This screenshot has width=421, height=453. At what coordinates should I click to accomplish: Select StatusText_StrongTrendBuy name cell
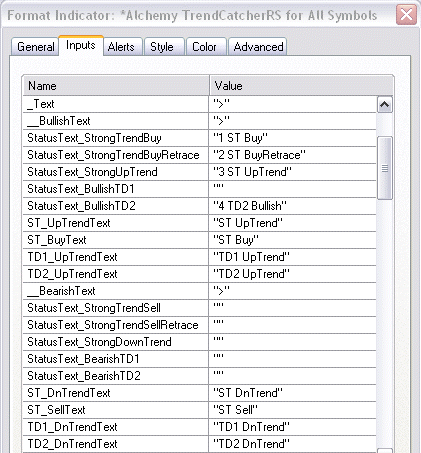tap(116, 138)
